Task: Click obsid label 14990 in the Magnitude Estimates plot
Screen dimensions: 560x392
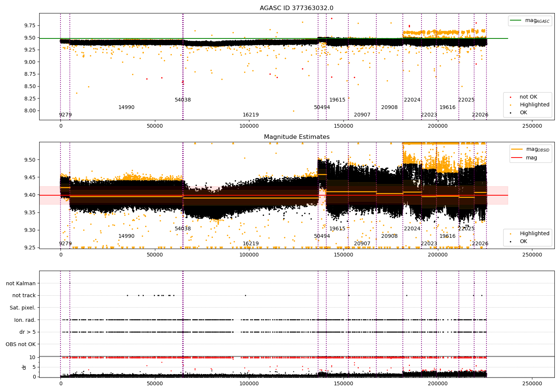Action: coord(126,236)
